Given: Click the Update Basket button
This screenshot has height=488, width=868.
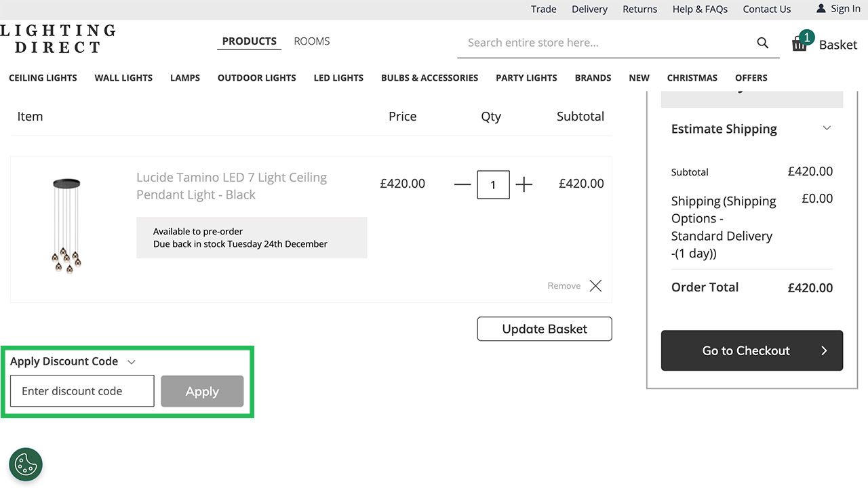Looking at the screenshot, I should tap(544, 329).
